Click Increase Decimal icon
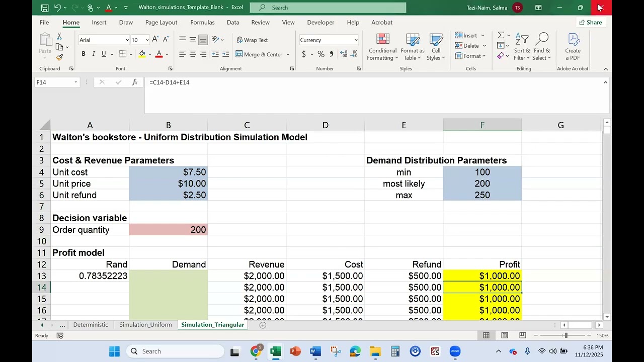Image resolution: width=644 pixels, height=362 pixels. point(344,54)
